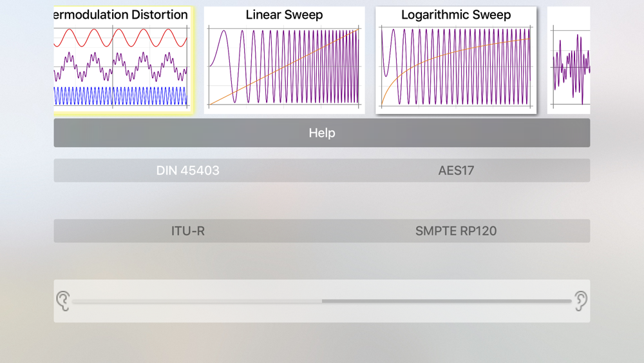Viewport: 644px width, 363px height.
Task: Switch to the AES17 standard
Action: click(456, 170)
